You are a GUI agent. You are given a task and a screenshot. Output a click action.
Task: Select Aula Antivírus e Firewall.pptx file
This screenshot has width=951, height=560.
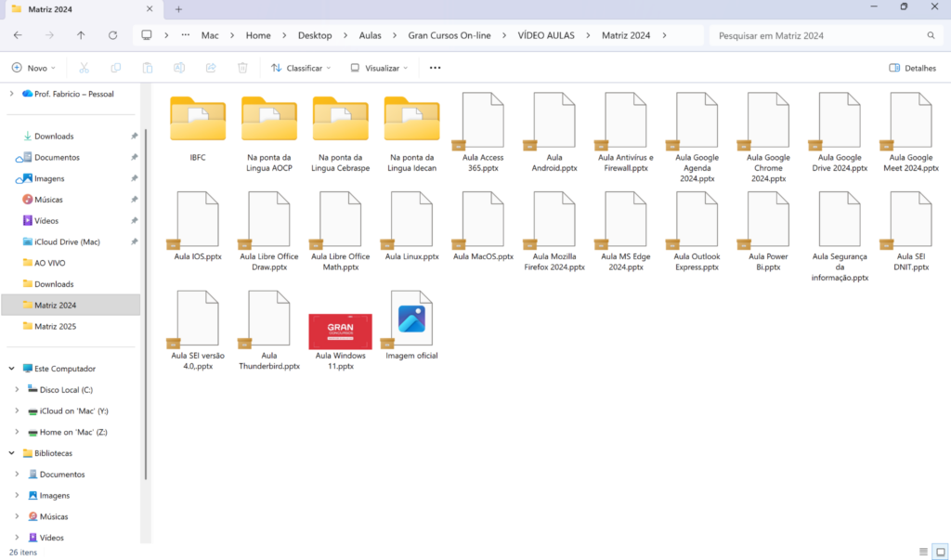[626, 132]
